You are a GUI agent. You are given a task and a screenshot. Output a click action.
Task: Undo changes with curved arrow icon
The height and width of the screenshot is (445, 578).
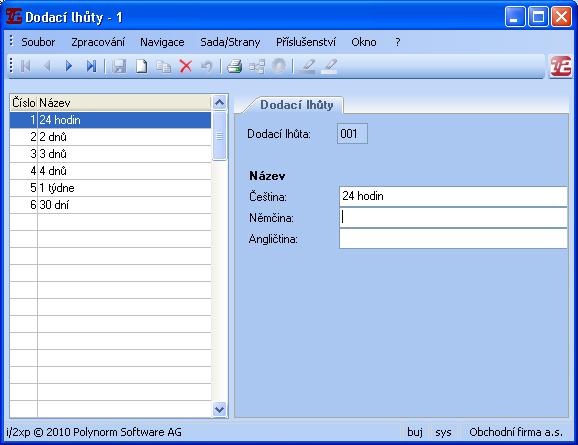point(207,66)
